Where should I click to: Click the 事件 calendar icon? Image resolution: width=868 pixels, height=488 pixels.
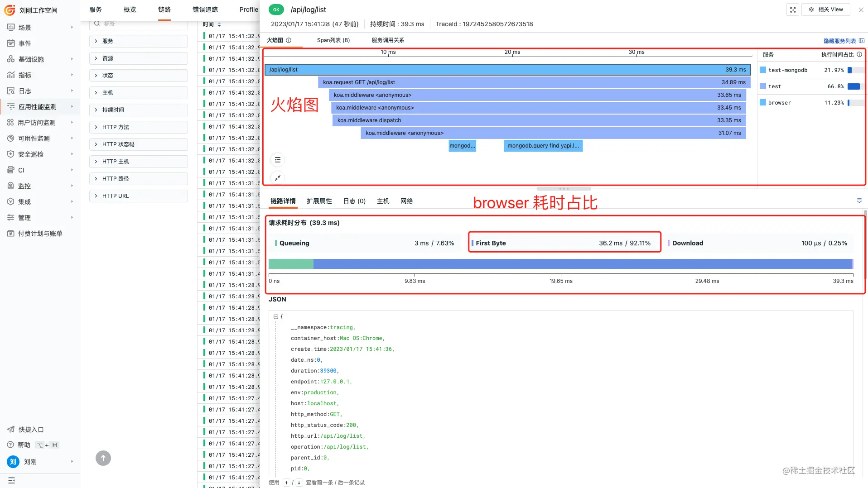11,43
